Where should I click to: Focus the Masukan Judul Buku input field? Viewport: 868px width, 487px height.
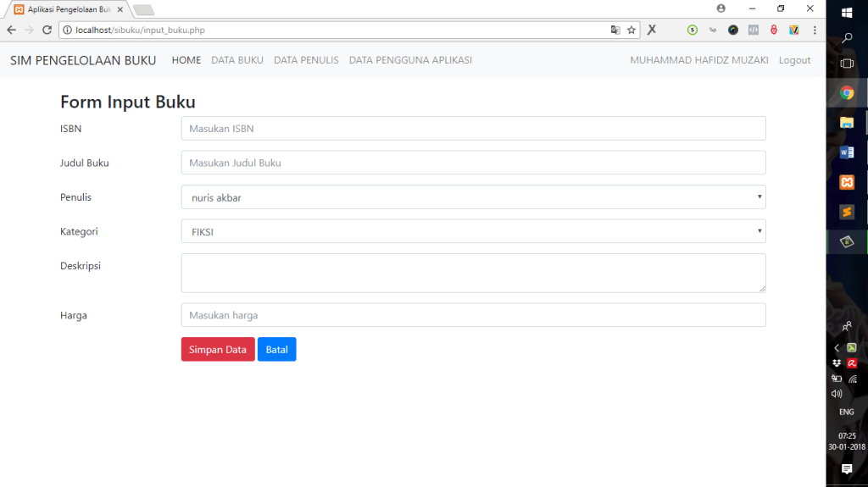(x=473, y=163)
